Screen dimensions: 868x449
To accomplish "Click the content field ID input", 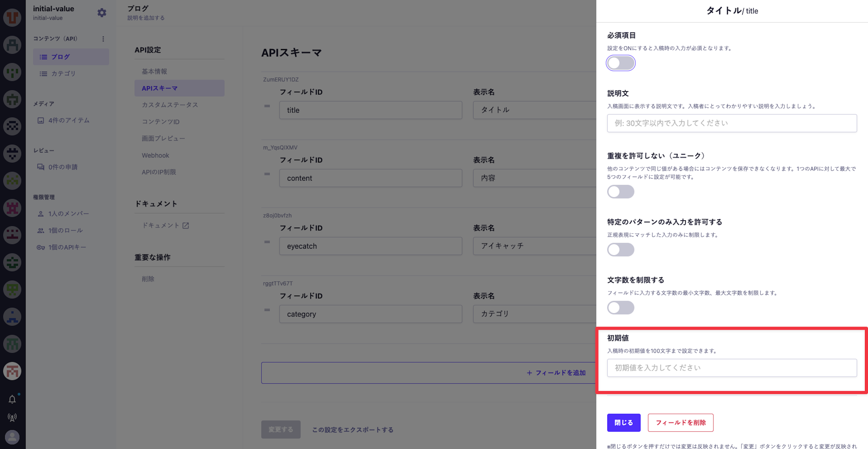I will [371, 178].
